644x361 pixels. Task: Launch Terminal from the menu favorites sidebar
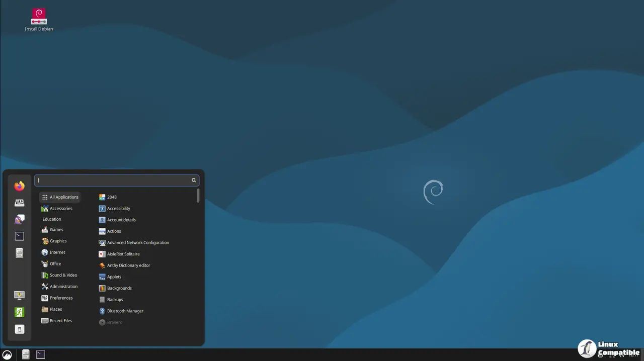19,236
